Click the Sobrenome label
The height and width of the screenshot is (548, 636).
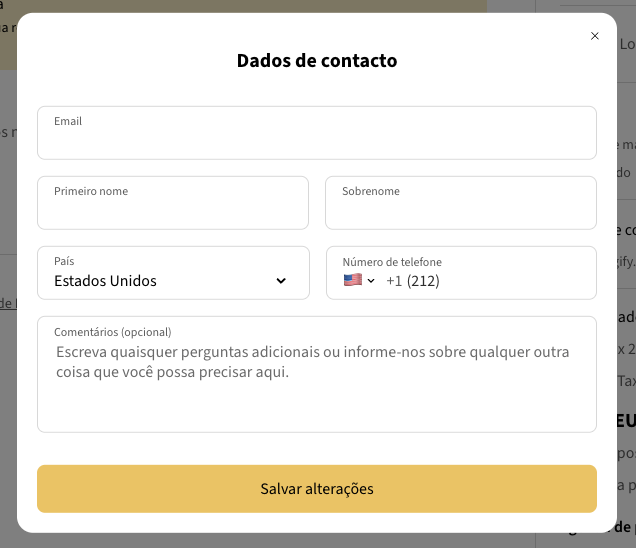click(x=371, y=191)
